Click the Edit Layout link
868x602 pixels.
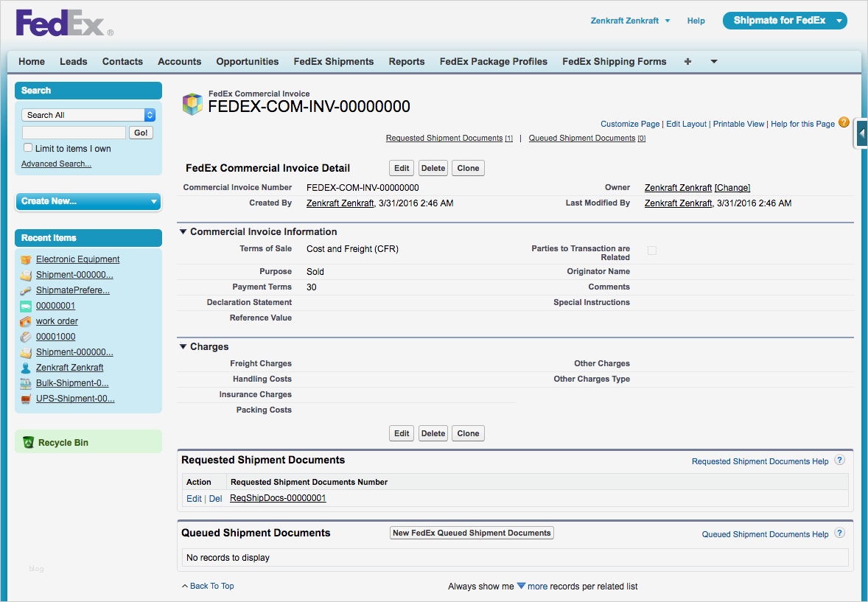(687, 124)
